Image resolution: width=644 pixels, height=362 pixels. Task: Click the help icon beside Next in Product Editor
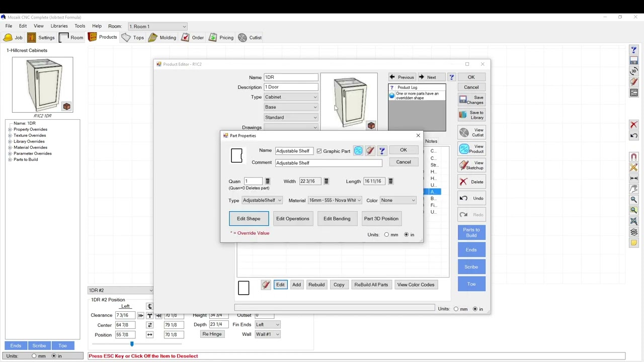click(x=452, y=77)
